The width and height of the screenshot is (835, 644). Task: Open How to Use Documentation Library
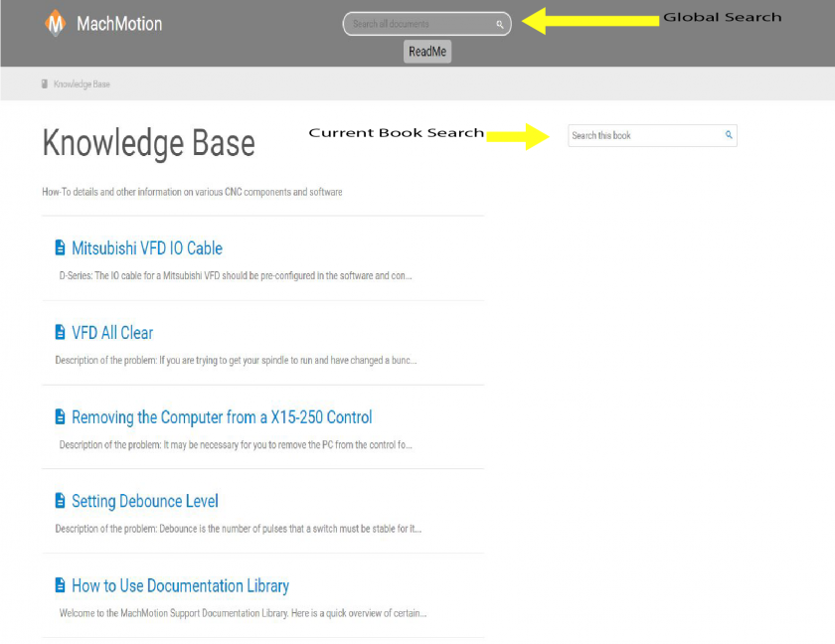coord(180,586)
